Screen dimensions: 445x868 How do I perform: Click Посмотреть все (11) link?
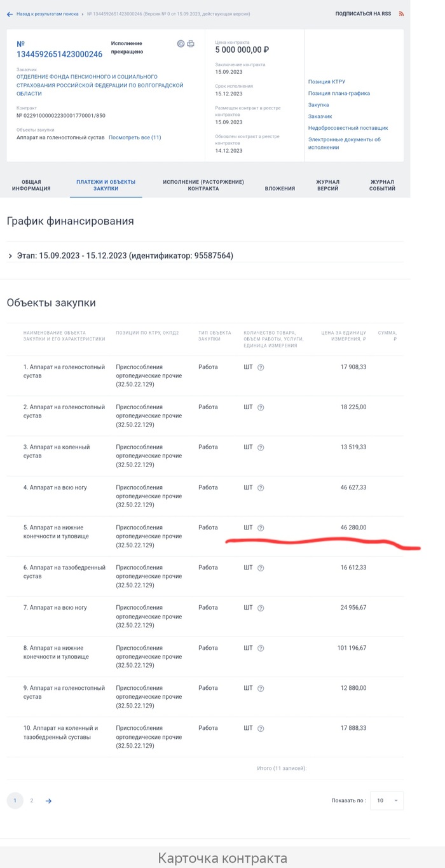point(135,137)
